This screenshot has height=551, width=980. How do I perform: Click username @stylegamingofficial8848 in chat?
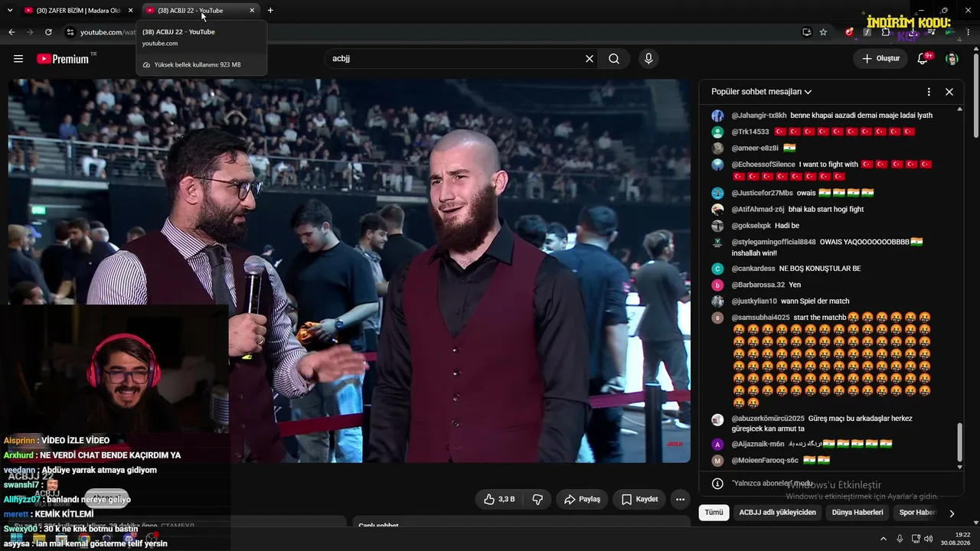773,242
